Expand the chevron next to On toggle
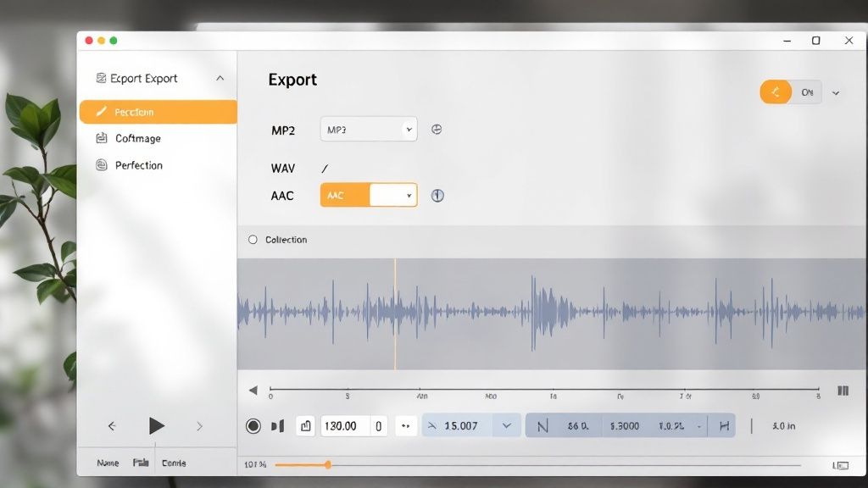 pos(836,93)
